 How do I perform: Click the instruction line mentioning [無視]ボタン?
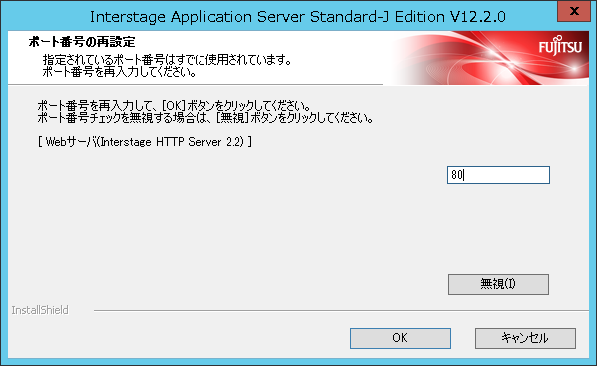click(205, 118)
